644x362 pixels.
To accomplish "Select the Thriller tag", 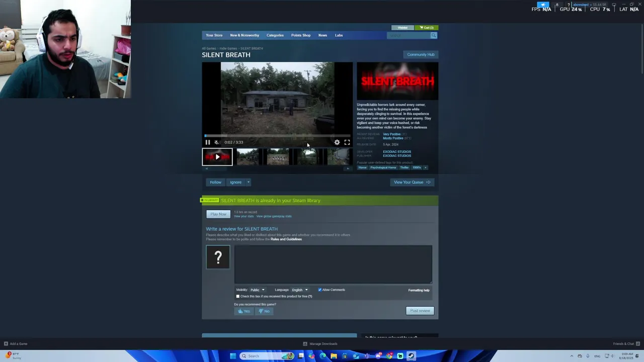I will [x=405, y=167].
